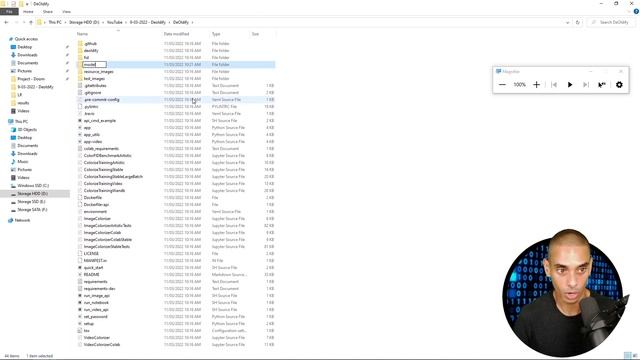
Task: Open Explorer help question mark icon
Action: point(636,11)
